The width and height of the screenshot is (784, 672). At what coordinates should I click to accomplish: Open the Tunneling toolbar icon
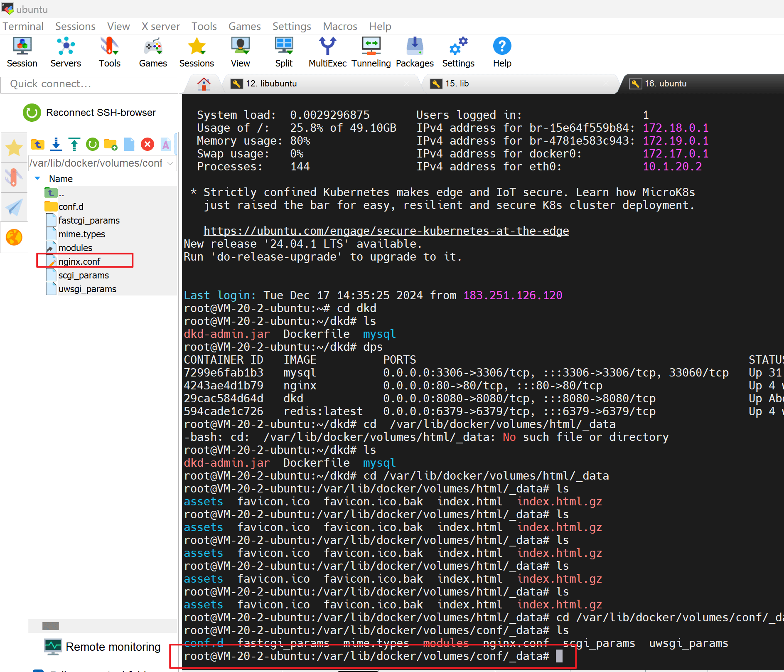371,52
